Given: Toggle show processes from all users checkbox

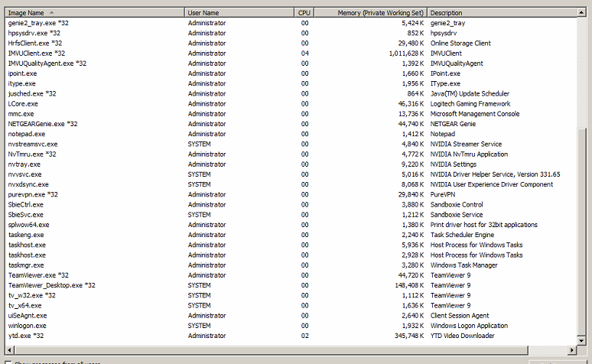Looking at the screenshot, I should pos(8,362).
